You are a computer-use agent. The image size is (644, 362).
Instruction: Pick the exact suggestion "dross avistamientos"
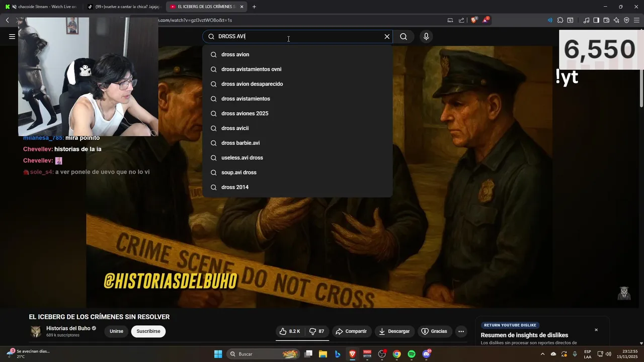297,99
